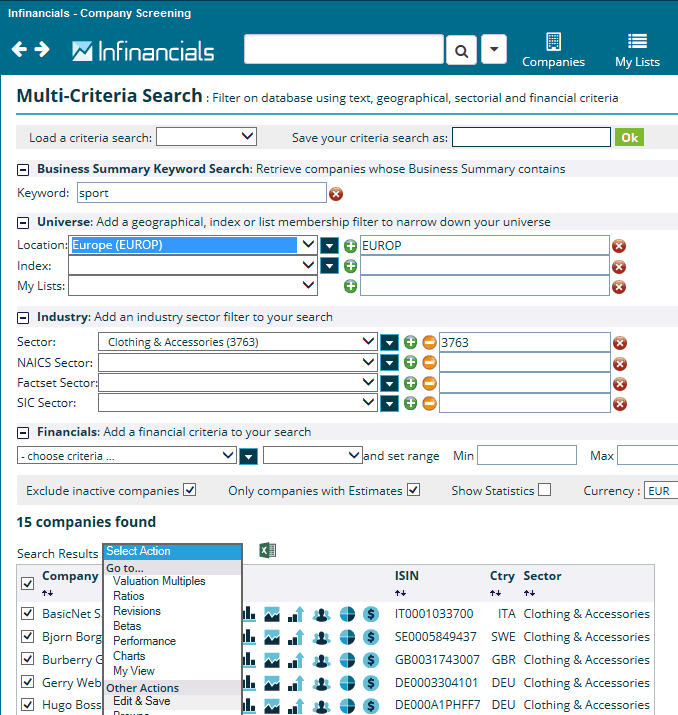Remove the 3763 sector value

tap(620, 343)
